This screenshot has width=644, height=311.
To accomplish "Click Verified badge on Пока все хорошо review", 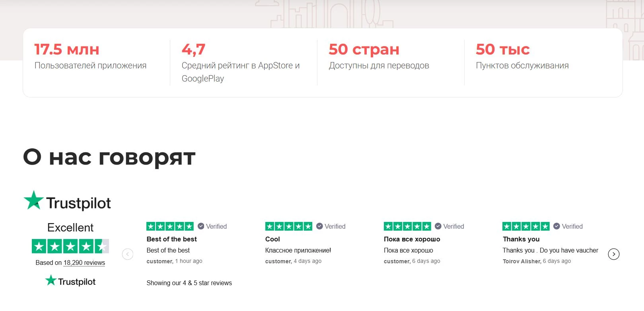I will tap(449, 226).
